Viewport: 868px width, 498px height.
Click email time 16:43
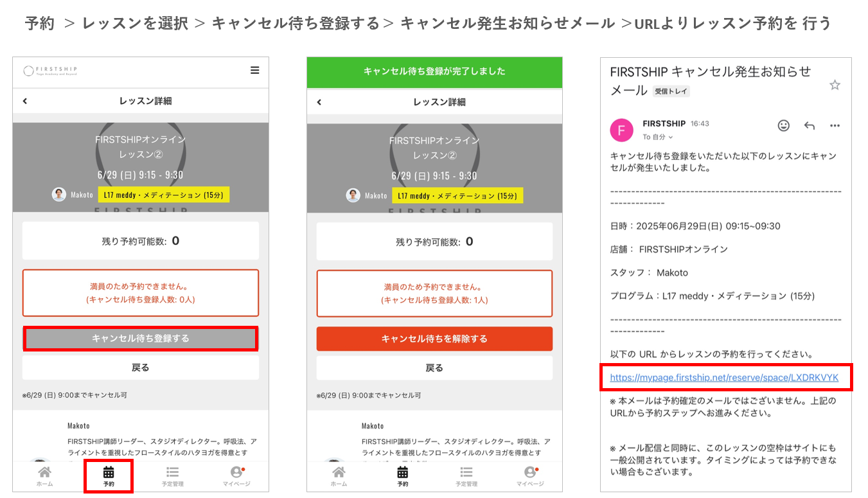pyautogui.click(x=700, y=123)
